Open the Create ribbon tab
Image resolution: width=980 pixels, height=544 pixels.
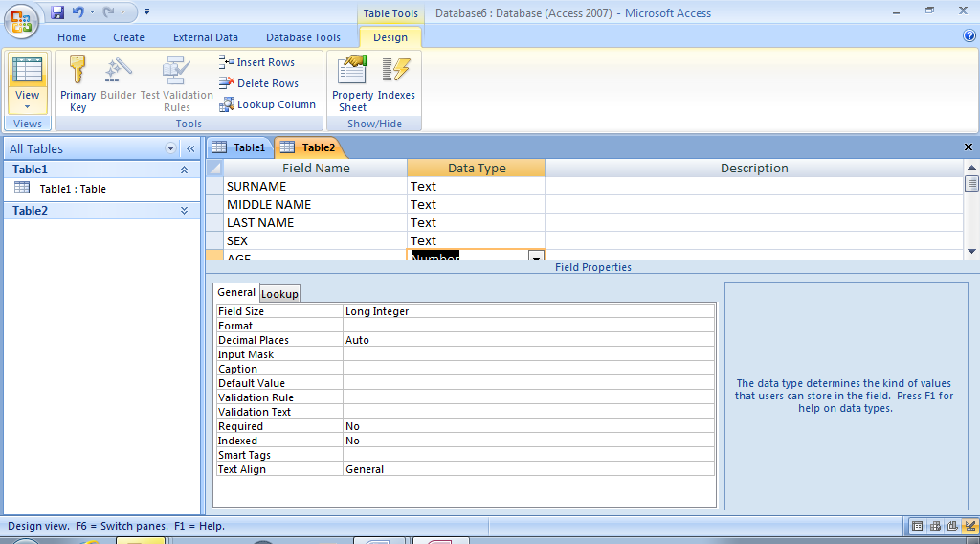(128, 37)
